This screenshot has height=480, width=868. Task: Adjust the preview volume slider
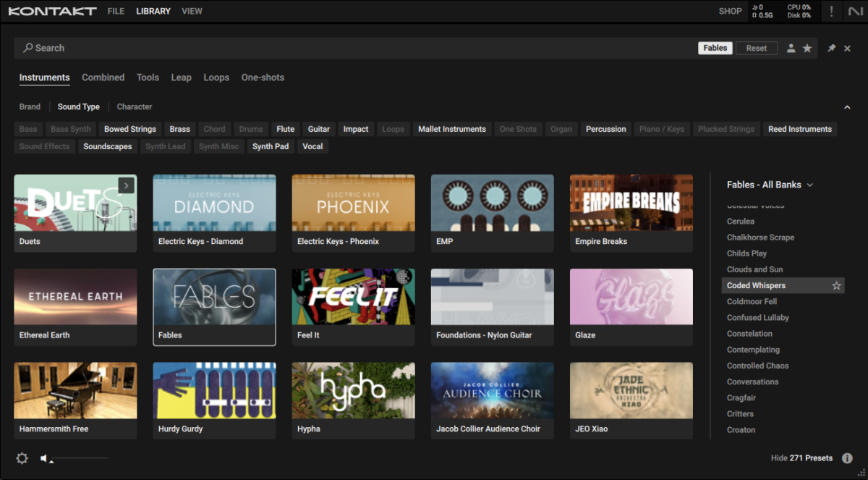[79, 458]
